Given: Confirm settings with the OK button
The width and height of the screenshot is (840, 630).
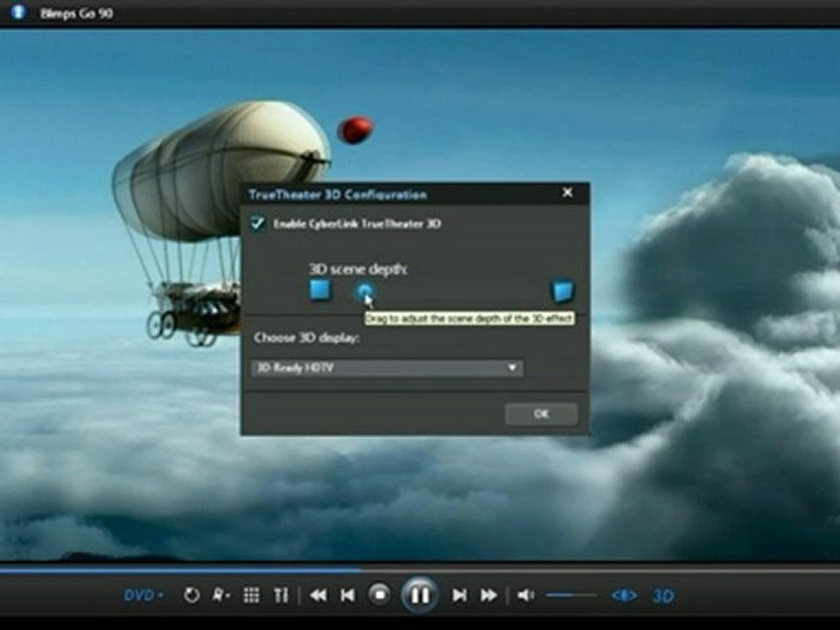Looking at the screenshot, I should click(x=541, y=414).
